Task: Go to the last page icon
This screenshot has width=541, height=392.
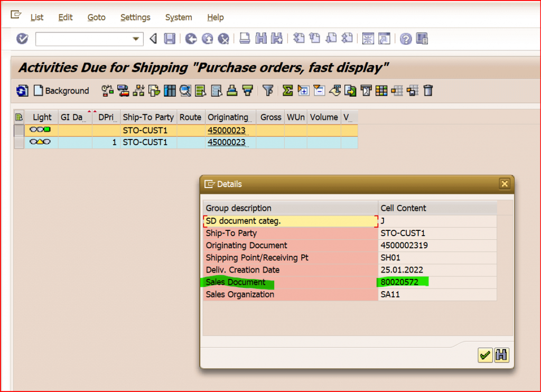Action: click(347, 38)
